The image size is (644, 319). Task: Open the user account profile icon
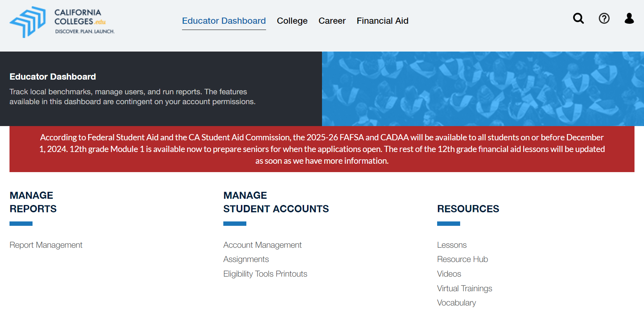pyautogui.click(x=629, y=18)
